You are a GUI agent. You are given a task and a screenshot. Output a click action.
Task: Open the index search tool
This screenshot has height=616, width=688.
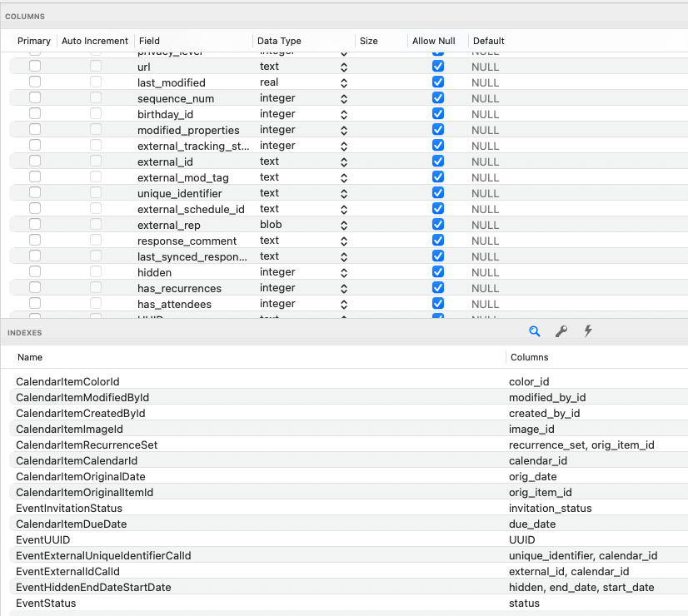pos(535,331)
